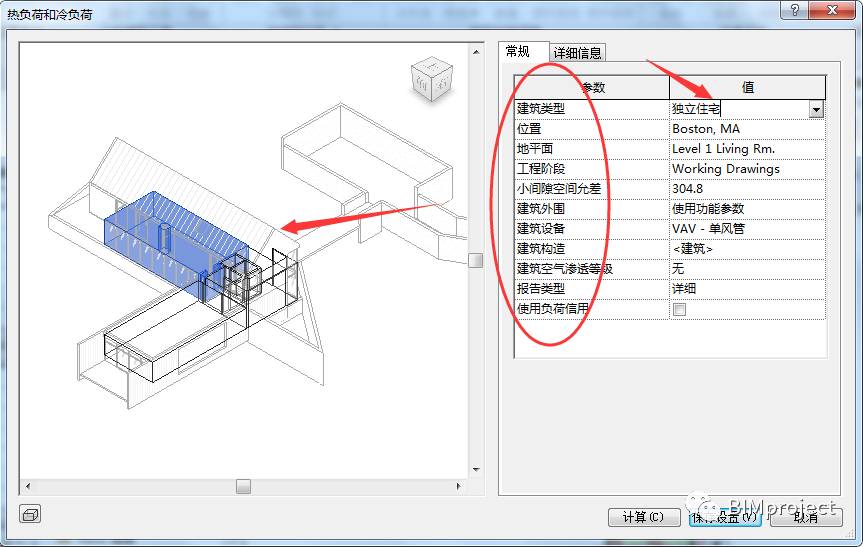Click the preview vertical scrollbar thumb
Screen dimensions: 863x547
pyautogui.click(x=476, y=260)
